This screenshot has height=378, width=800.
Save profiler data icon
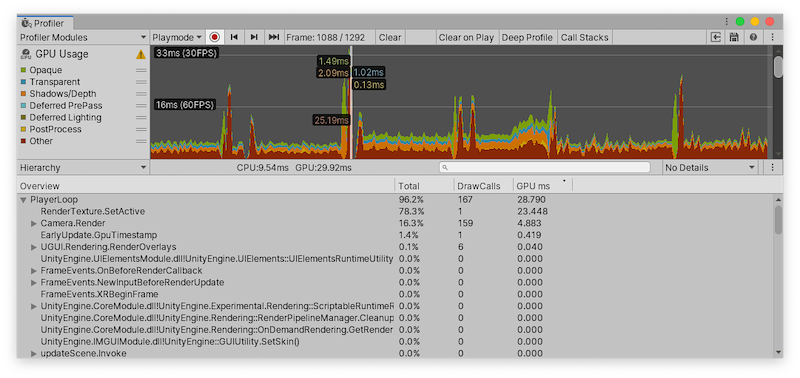734,37
